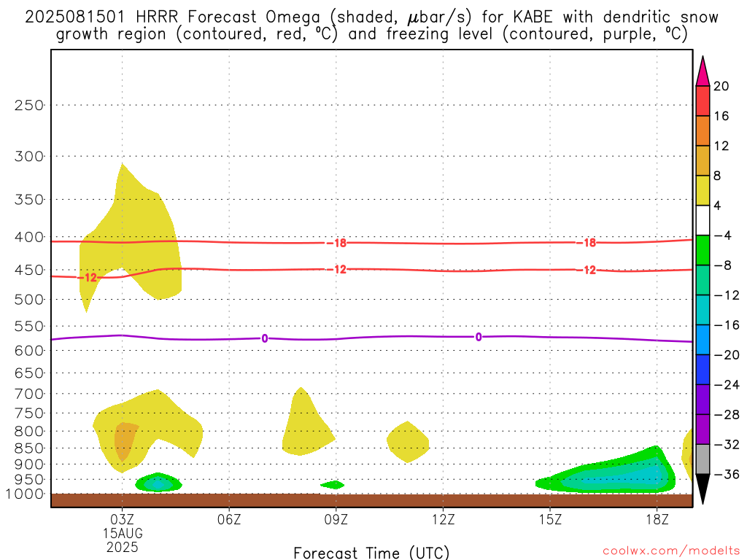This screenshot has height=560, width=747.
Task: Click the -12 contour label inside the yellow area
Action: tap(88, 277)
